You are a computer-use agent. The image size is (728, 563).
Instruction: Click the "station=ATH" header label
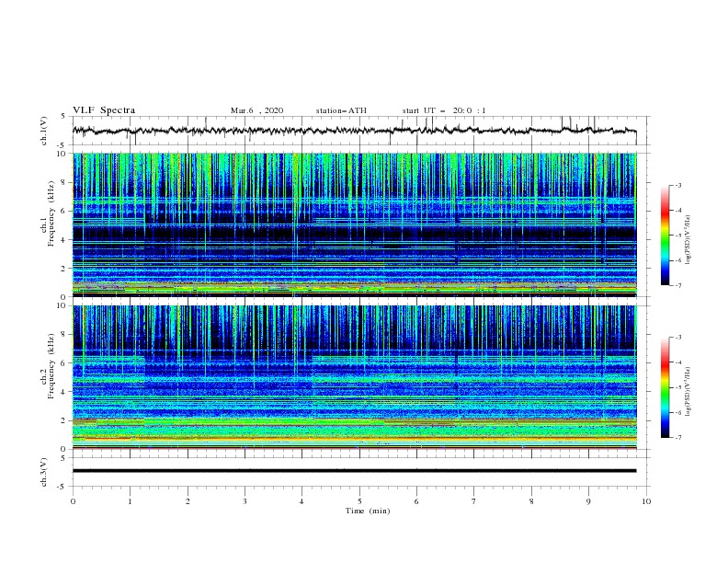[x=341, y=110]
